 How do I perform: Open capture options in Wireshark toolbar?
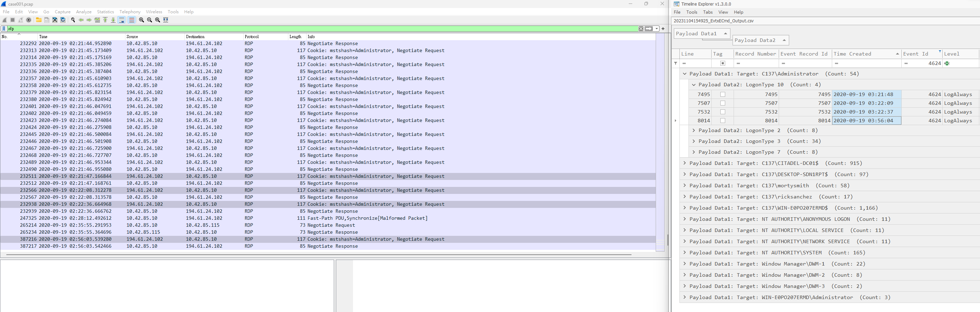point(29,20)
